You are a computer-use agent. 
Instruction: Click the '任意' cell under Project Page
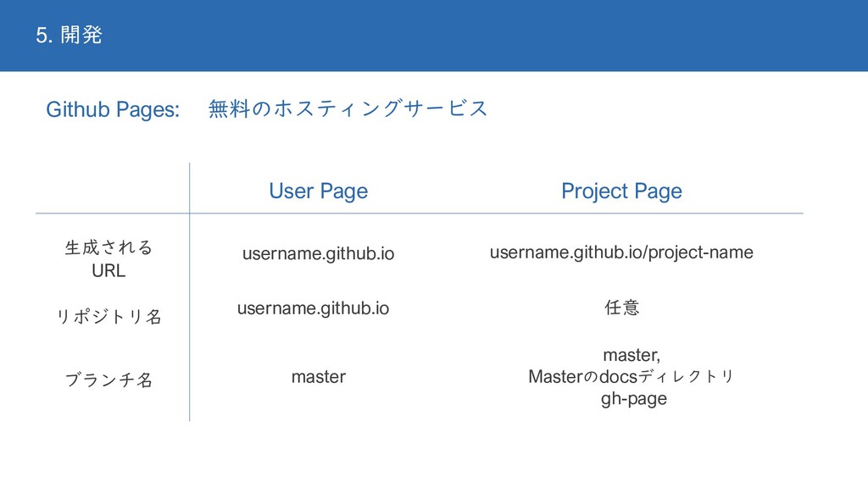621,307
